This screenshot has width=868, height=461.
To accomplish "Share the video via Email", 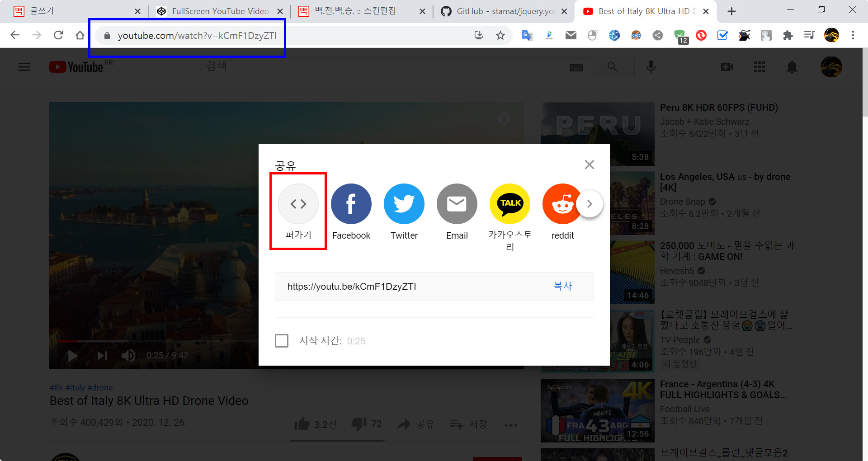I will tap(457, 204).
